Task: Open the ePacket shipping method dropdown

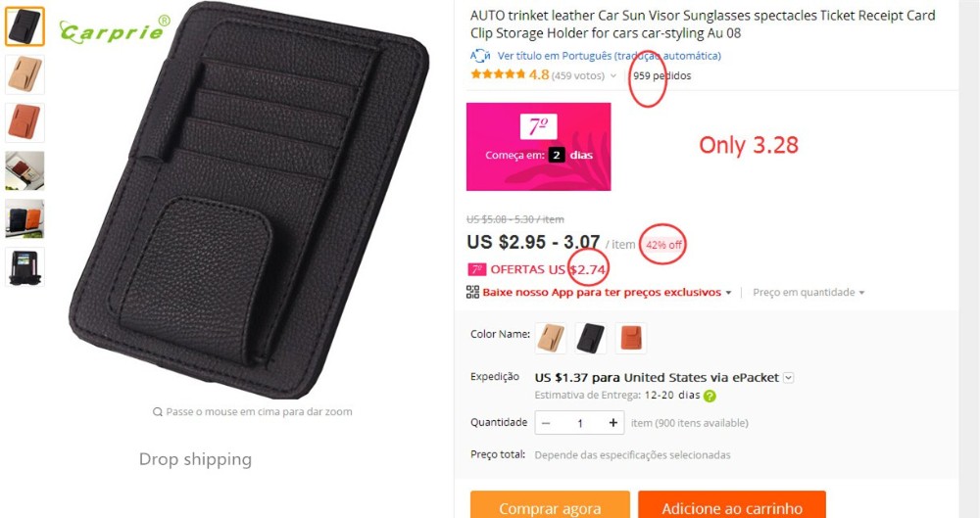Action: 789,377
